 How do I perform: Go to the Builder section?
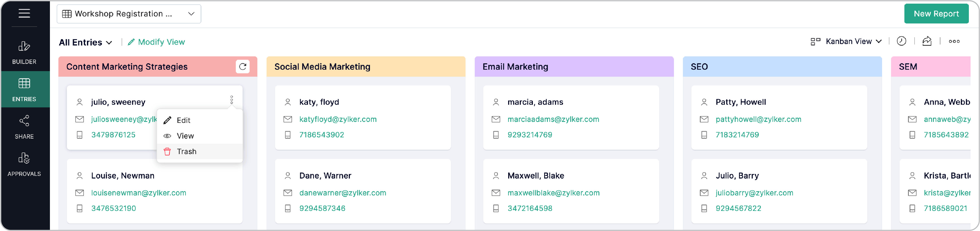coord(24,52)
